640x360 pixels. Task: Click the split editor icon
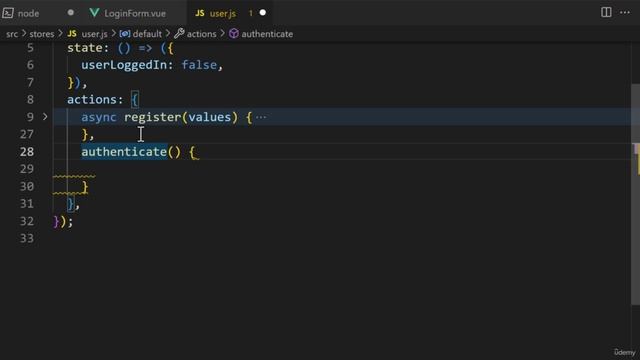[606, 12]
